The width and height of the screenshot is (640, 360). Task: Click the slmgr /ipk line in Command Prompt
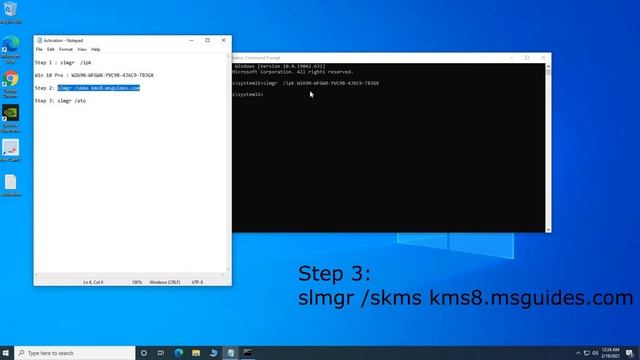pyautogui.click(x=306, y=83)
